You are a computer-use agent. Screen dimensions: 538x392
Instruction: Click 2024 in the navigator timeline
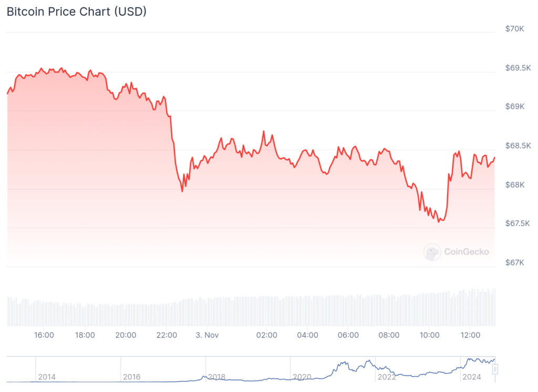tap(471, 376)
